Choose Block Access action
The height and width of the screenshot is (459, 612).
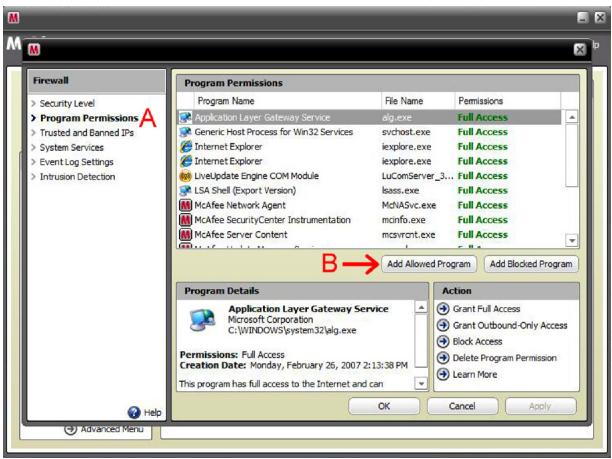click(x=477, y=342)
